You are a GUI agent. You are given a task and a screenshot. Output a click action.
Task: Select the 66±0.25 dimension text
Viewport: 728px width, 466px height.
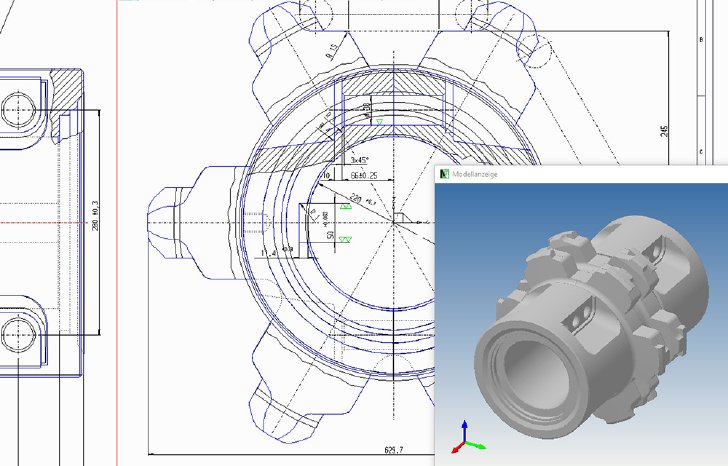pyautogui.click(x=364, y=175)
